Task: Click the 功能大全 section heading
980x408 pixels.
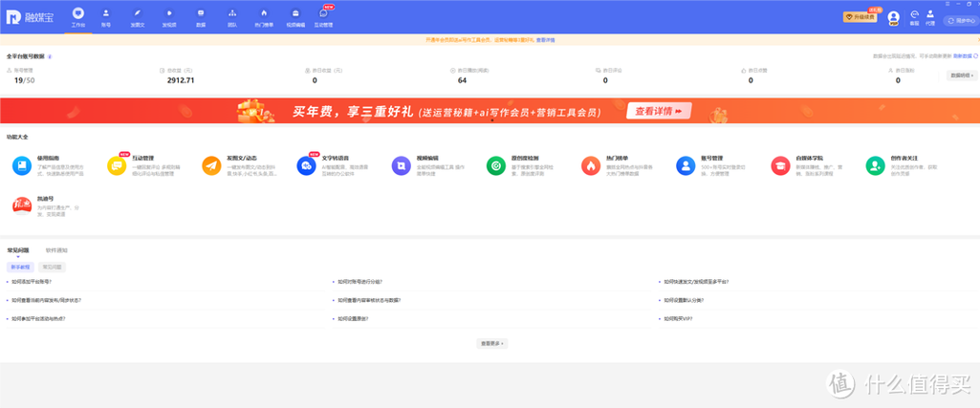Action: [17, 137]
